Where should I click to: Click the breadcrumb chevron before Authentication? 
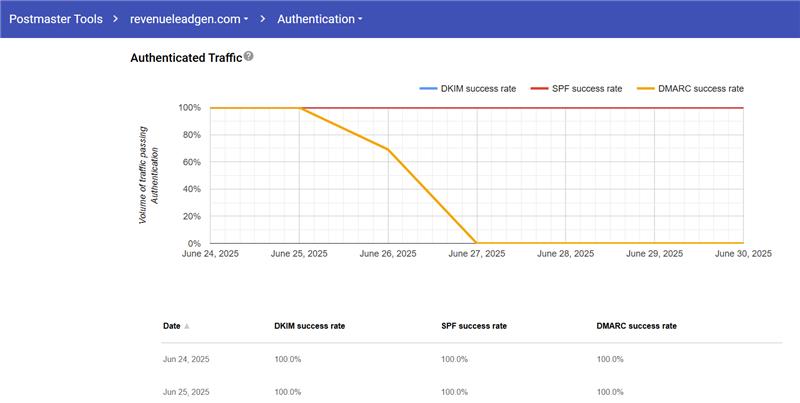tap(263, 19)
